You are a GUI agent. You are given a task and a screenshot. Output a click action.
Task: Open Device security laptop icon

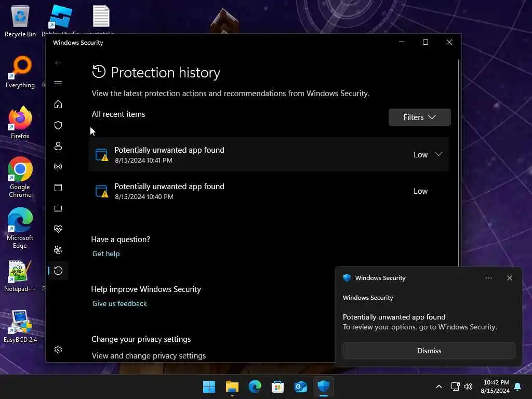click(x=58, y=208)
